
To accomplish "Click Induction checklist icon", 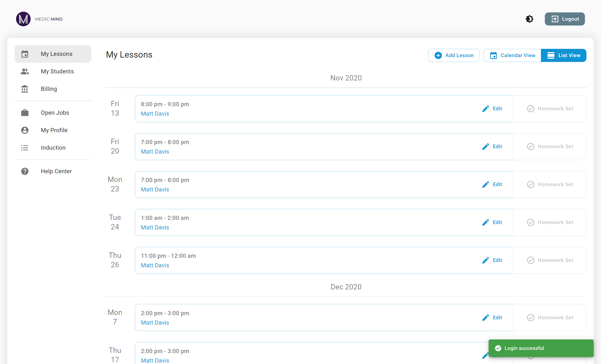I will pyautogui.click(x=25, y=148).
